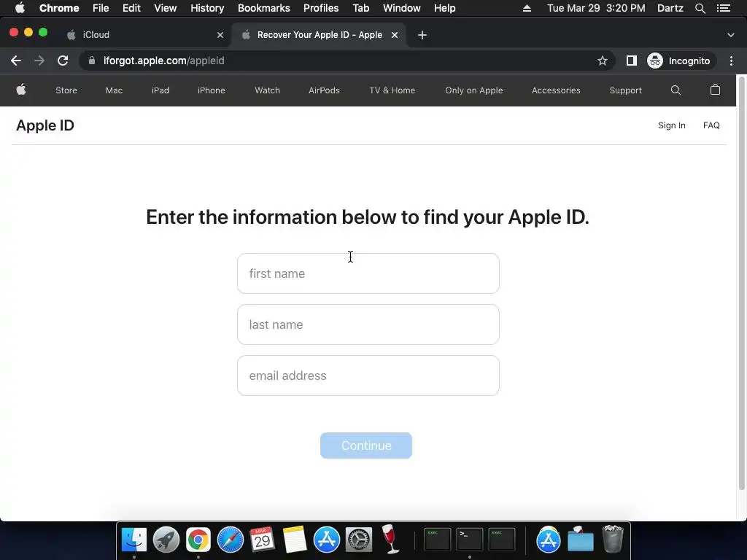Open Control Center list icon in menu bar
Viewport: 747px width, 560px height.
click(724, 8)
